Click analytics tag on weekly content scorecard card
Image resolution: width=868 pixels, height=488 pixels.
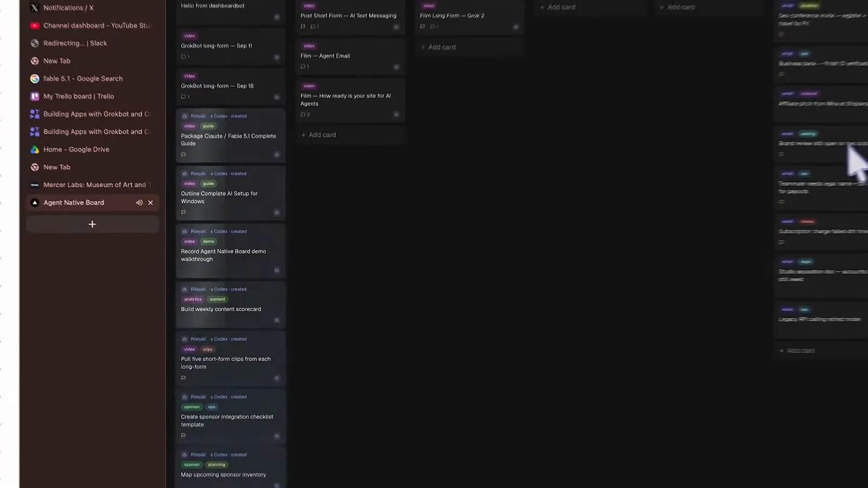pyautogui.click(x=193, y=299)
